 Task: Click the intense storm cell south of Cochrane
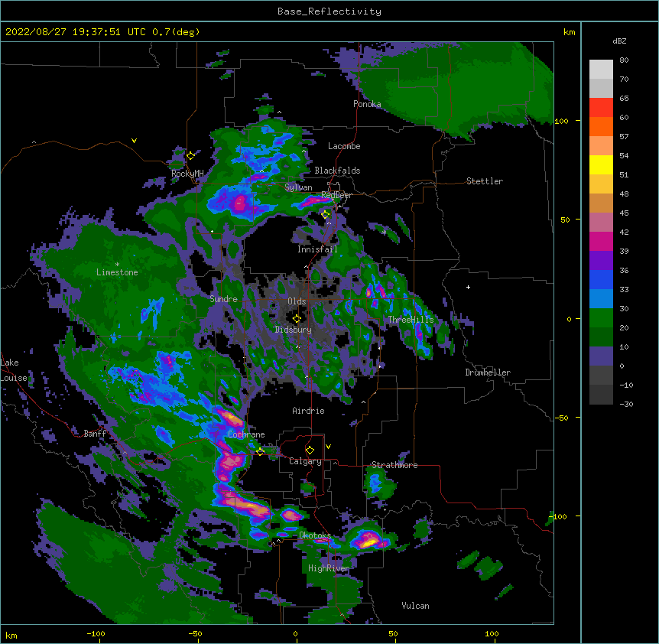229,463
